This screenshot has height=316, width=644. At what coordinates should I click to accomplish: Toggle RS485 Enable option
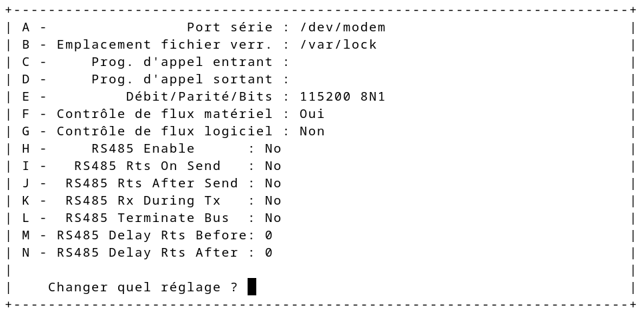(x=151, y=149)
